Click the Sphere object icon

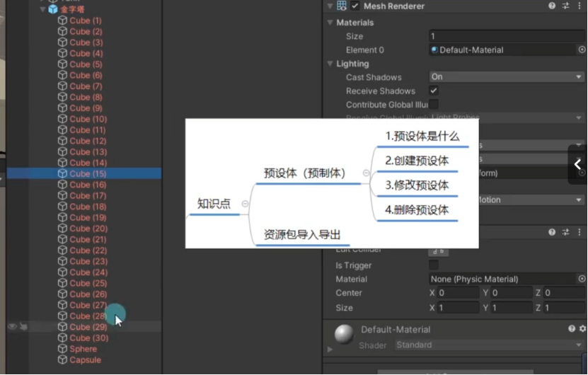(62, 349)
